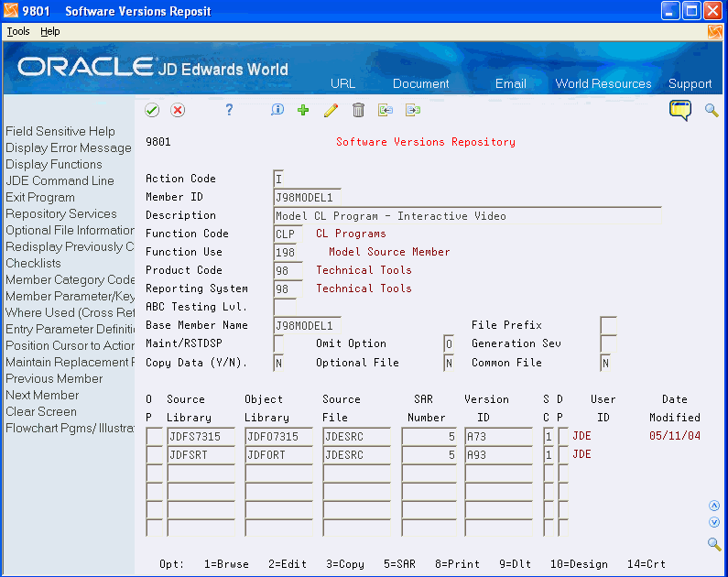The width and height of the screenshot is (728, 577).
Task: Go to Previous Member
Action: click(54, 379)
